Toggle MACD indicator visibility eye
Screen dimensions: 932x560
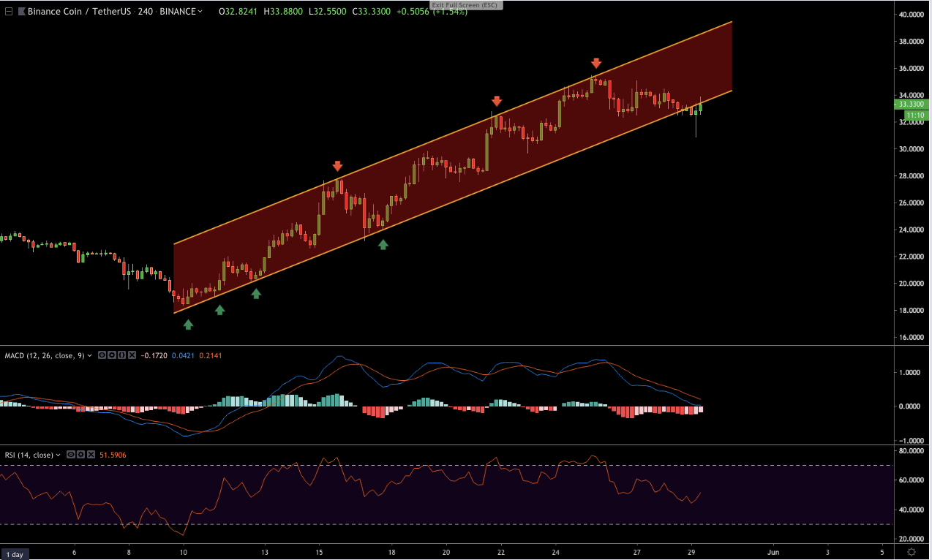(103, 355)
